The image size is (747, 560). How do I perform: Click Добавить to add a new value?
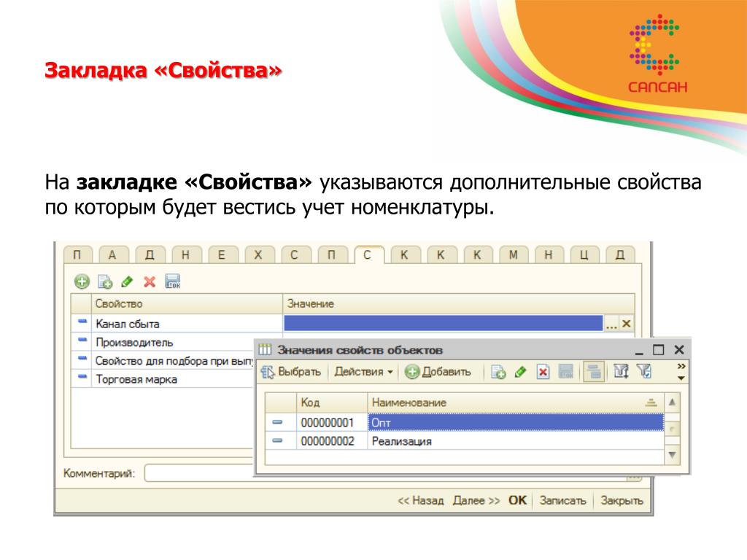point(438,372)
